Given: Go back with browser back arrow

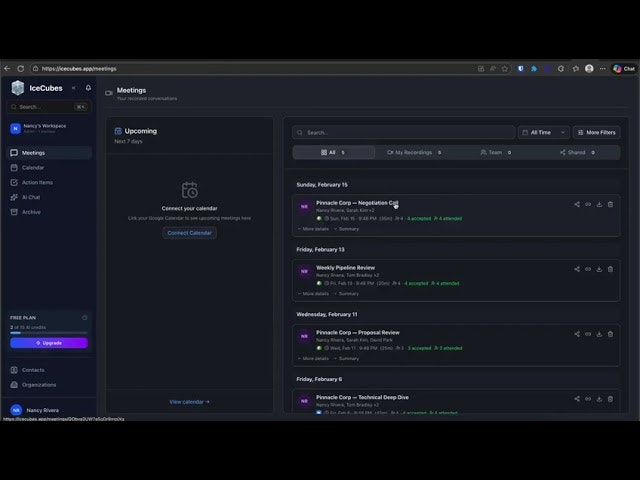Looking at the screenshot, I should [7, 69].
